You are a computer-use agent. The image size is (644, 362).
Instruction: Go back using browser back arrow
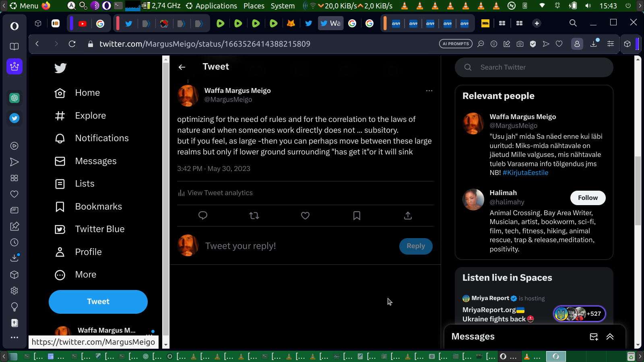[37, 44]
